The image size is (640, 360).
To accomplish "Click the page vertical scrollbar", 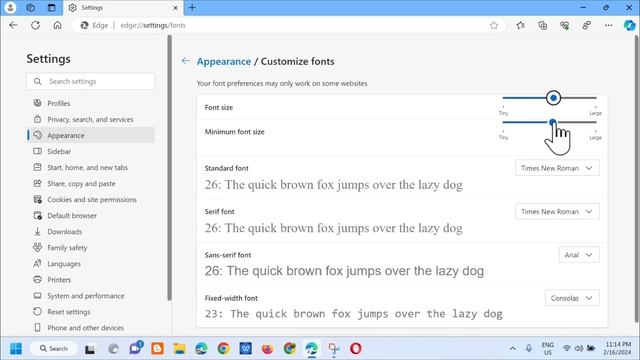I will [x=637, y=180].
